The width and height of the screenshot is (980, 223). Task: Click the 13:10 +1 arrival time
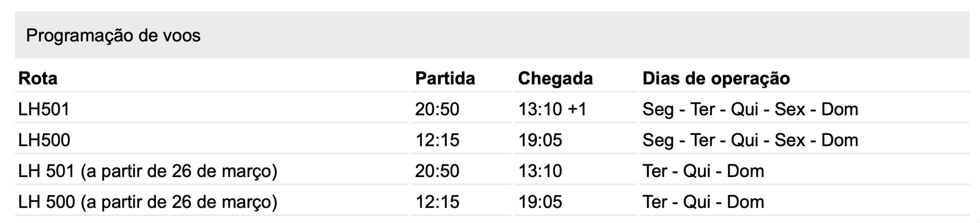coord(552,110)
